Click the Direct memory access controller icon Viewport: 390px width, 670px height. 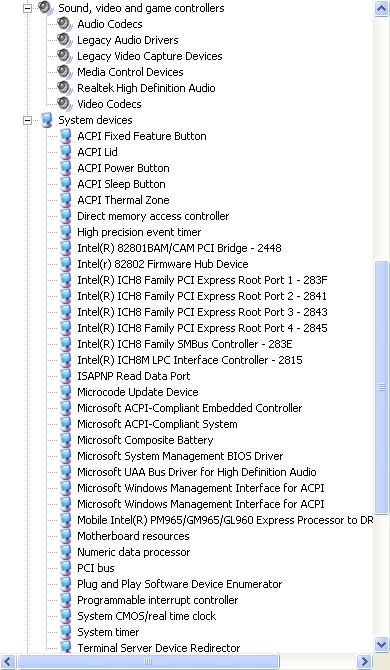click(65, 216)
